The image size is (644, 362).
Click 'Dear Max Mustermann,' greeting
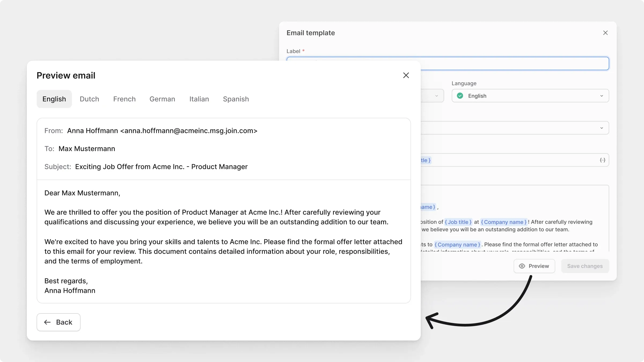[82, 193]
